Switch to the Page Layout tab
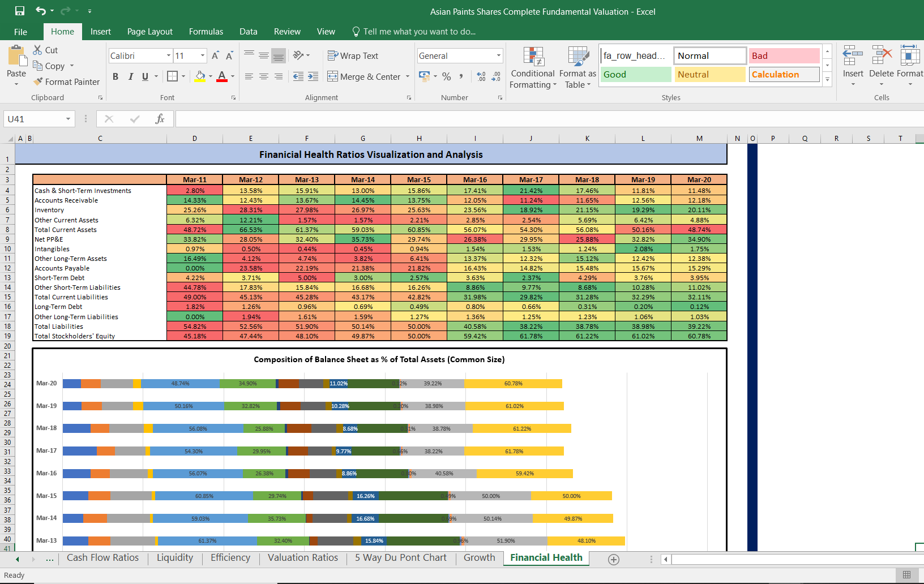Viewport: 924px width, 584px height. tap(150, 32)
